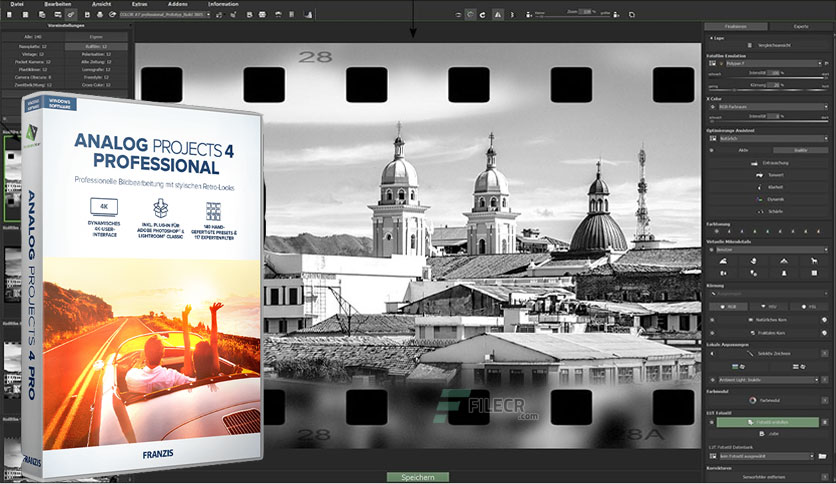
Task: Select the animal microdetail icon
Action: [x=814, y=261]
